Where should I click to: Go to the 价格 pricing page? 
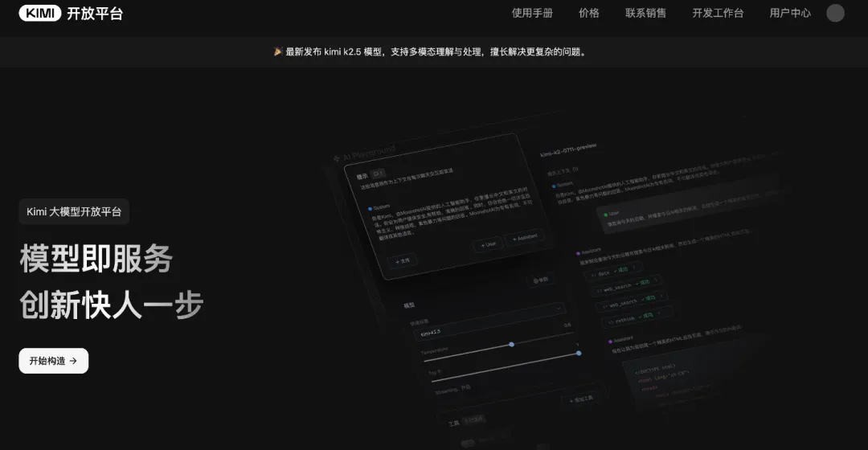tap(589, 14)
